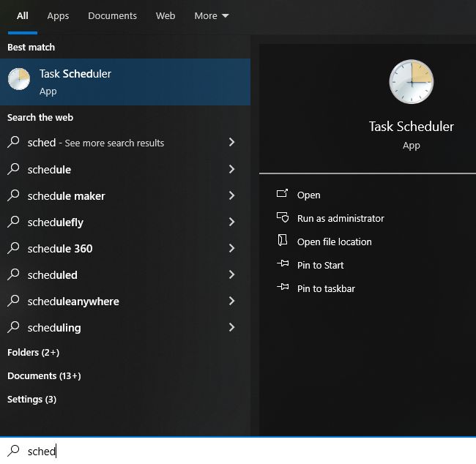Open the Task Scheduler best match result
476x464 pixels.
(x=125, y=82)
